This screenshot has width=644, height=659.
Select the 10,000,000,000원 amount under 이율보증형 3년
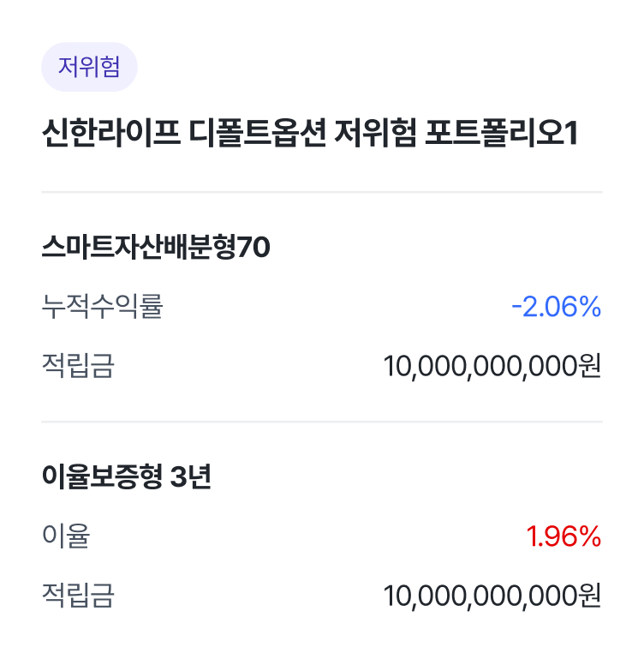492,596
